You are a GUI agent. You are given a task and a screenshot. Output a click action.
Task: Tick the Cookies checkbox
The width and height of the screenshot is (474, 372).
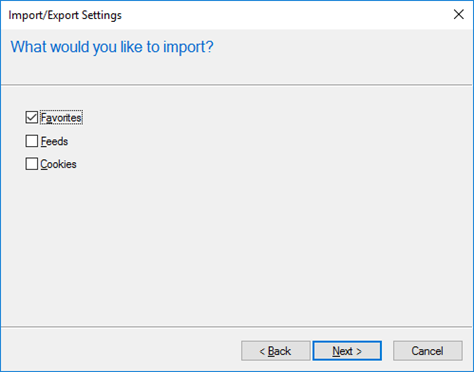[32, 164]
